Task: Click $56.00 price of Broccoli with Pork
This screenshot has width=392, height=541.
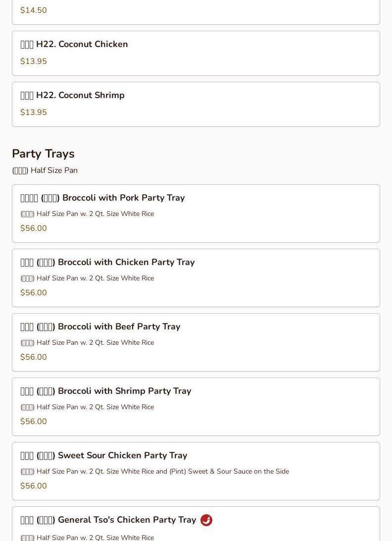Action: 34,228
